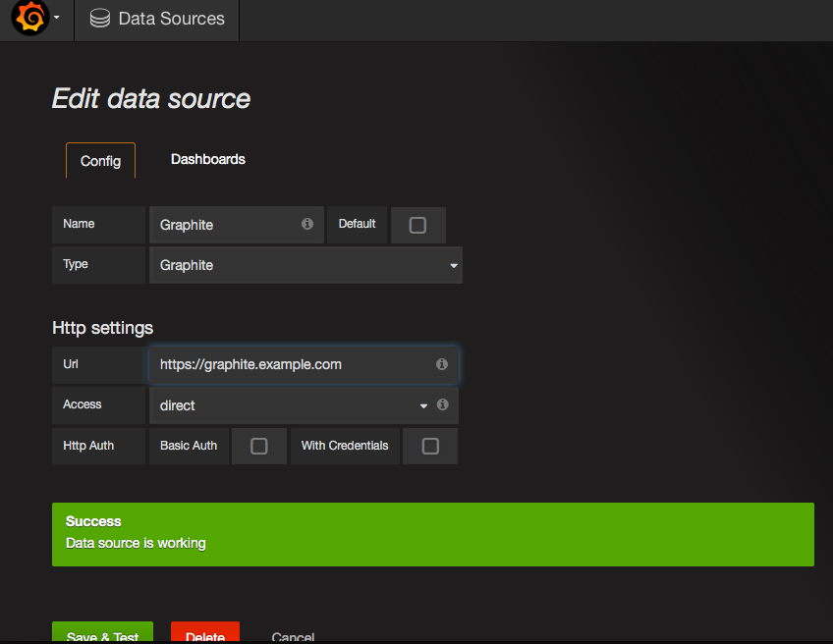Click the Save & Test button
The width and height of the screenshot is (833, 644).
pyautogui.click(x=102, y=633)
